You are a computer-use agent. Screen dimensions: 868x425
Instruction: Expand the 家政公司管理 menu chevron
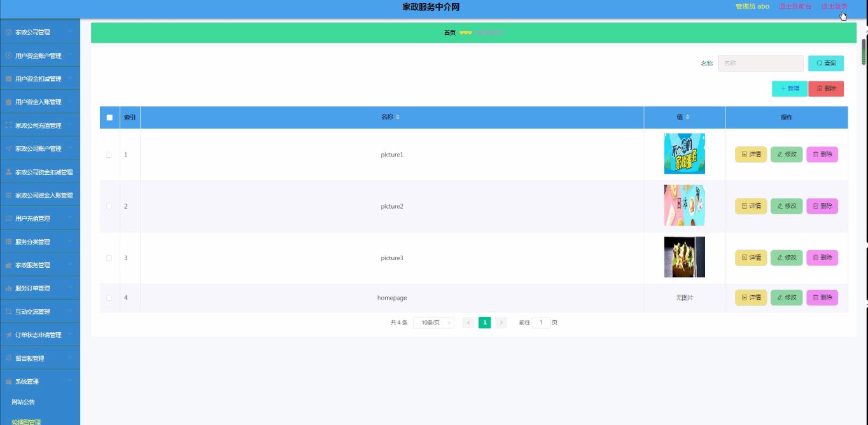click(x=70, y=31)
